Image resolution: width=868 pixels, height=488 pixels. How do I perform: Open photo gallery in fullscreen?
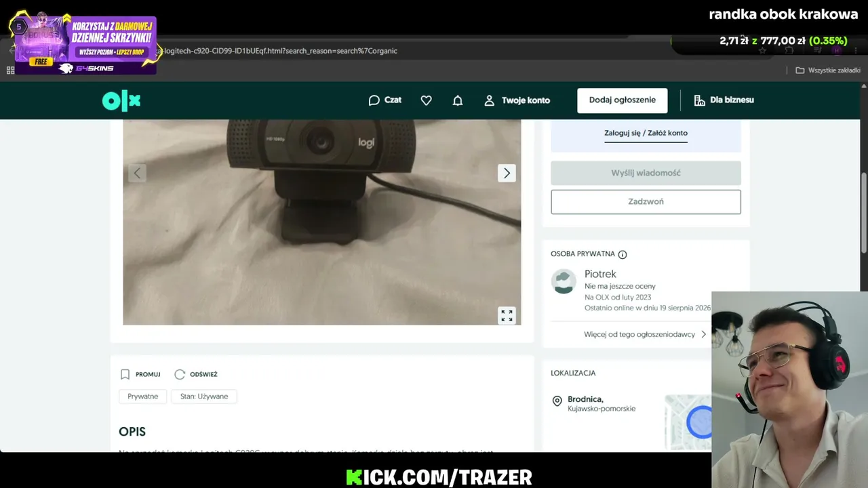[x=507, y=315]
